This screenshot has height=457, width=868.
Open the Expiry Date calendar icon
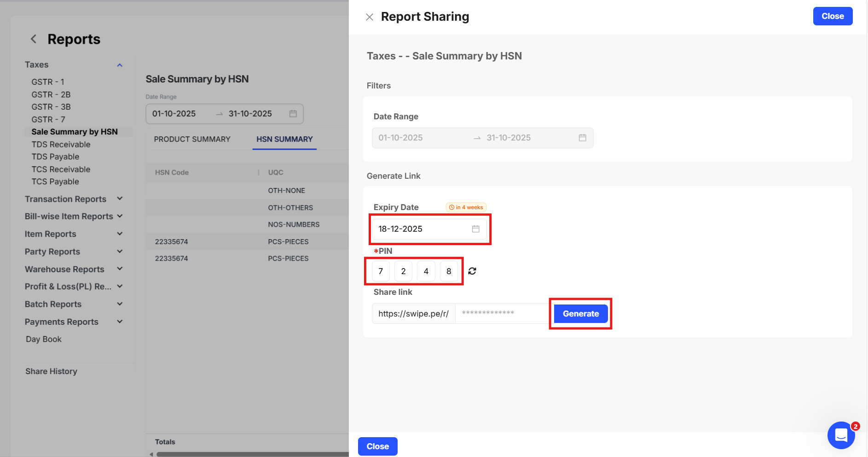(x=476, y=229)
